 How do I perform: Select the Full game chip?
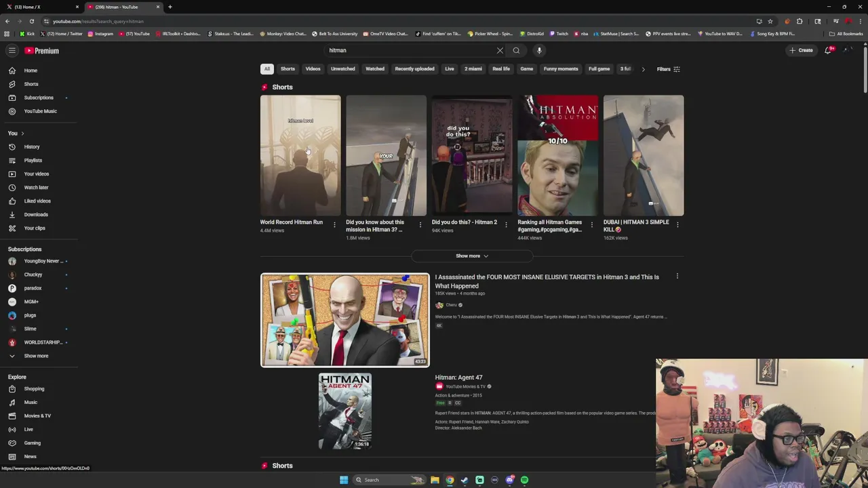click(599, 69)
